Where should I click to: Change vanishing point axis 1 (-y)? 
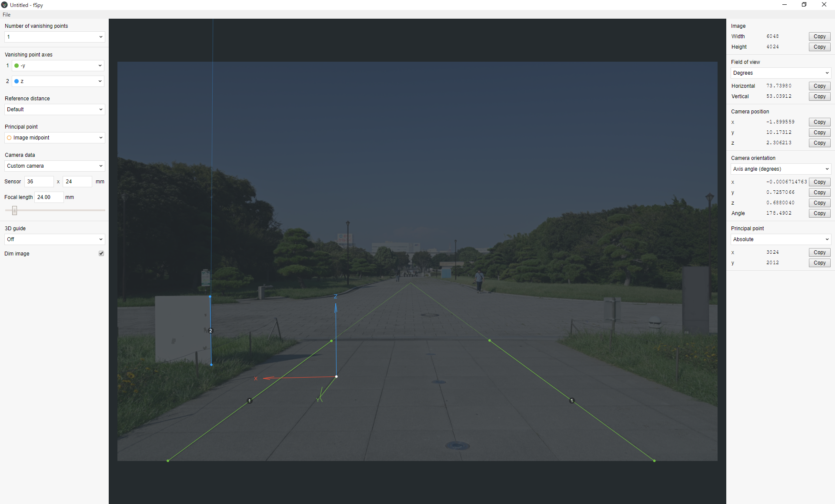[58, 66]
